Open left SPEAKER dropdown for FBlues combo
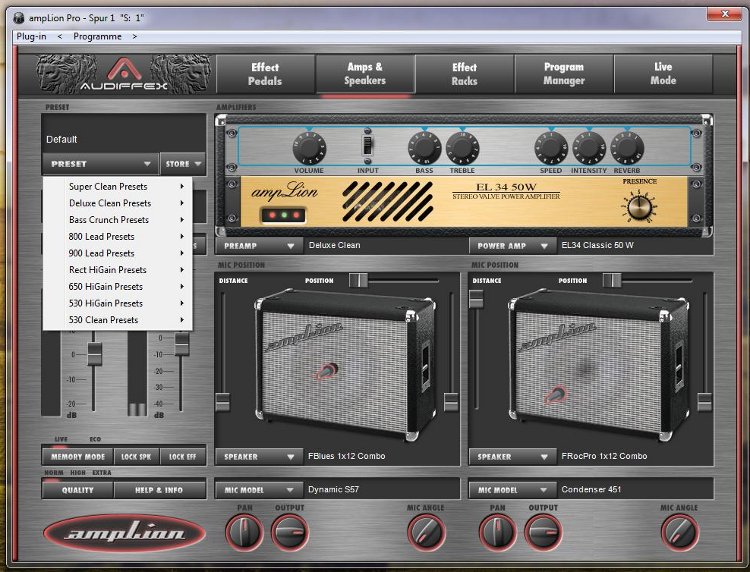Viewport: 750px width, 572px height. tap(259, 457)
